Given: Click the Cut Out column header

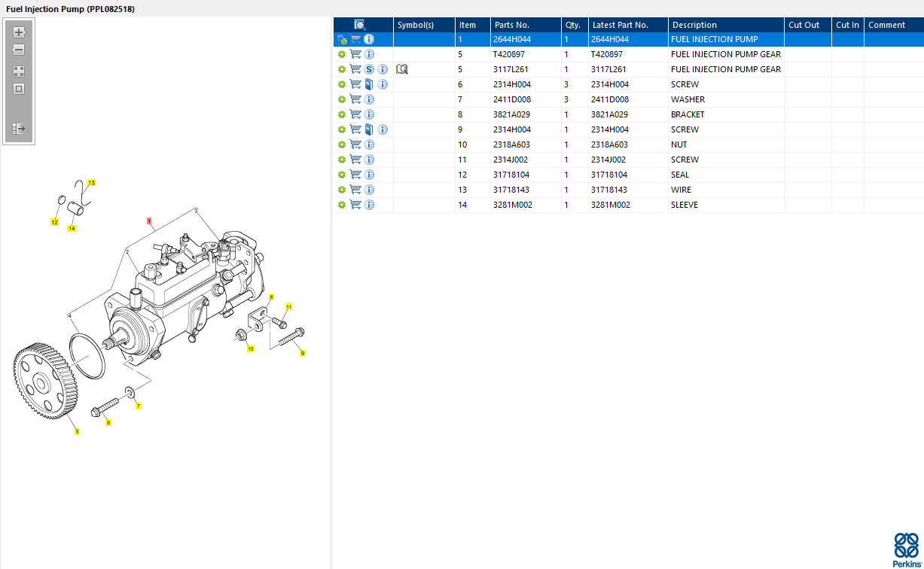Looking at the screenshot, I should [x=808, y=25].
